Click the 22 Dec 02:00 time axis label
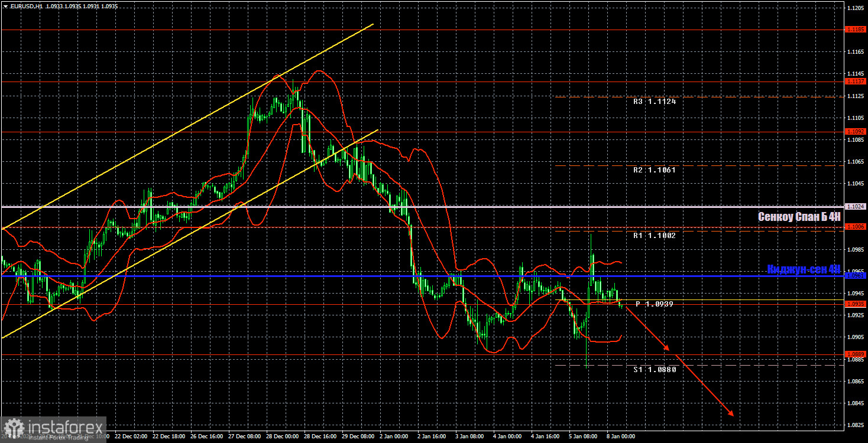Screen dimensions: 868x443 (130, 437)
